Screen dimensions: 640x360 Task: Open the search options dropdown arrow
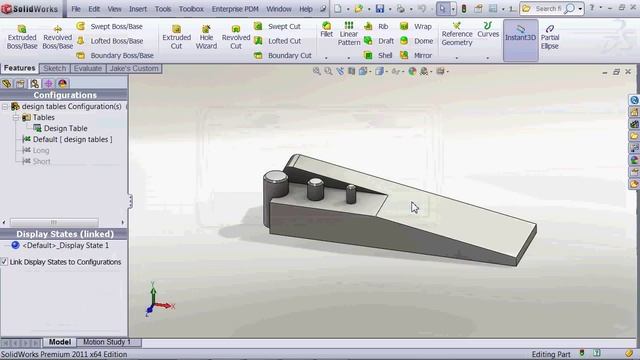coord(580,9)
